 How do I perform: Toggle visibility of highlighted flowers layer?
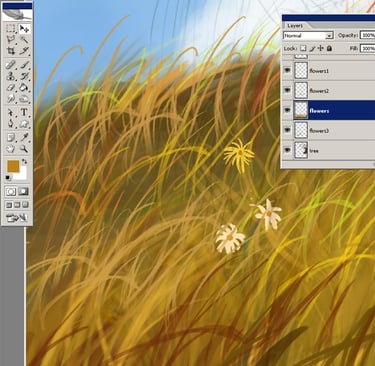287,110
